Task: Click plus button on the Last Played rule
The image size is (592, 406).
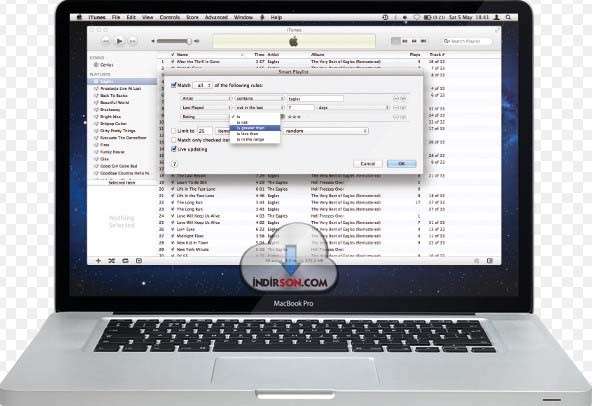Action: (x=403, y=108)
